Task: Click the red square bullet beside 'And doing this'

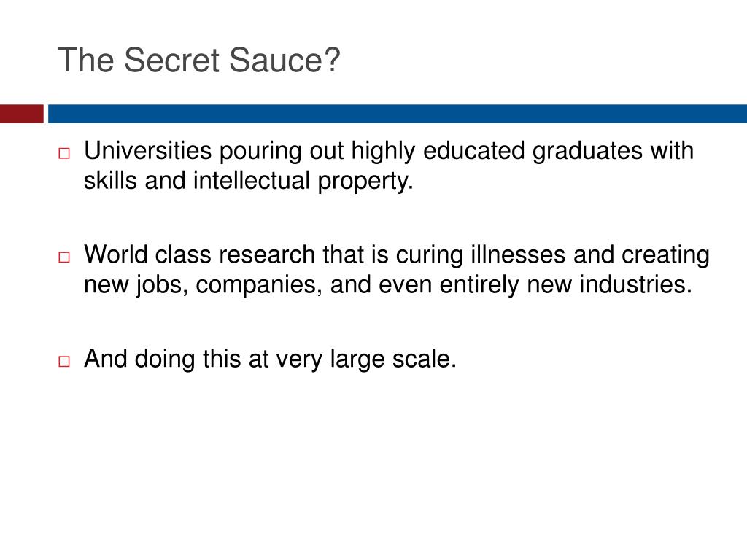Action: (x=64, y=362)
